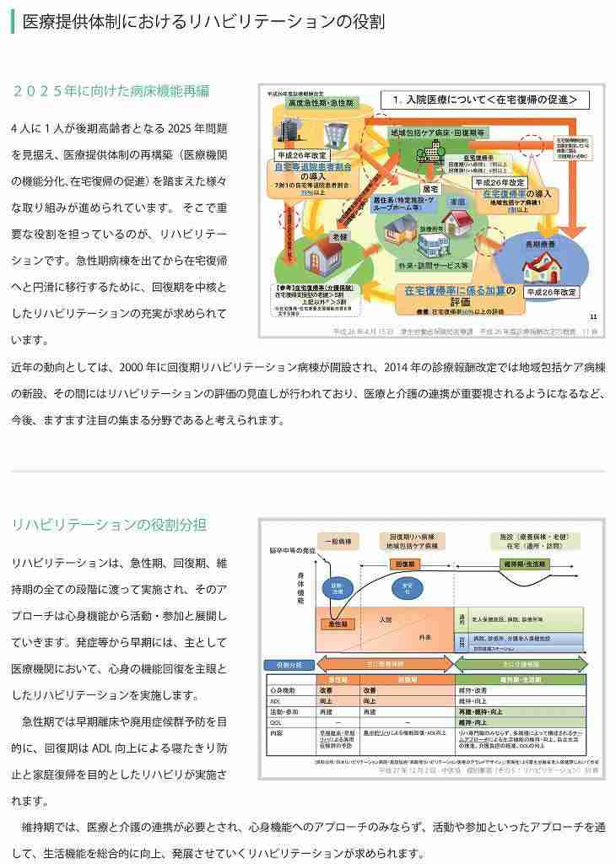The image size is (616, 864).
Task: Click the green 維持期・生活期 label in chart
Action: (525, 564)
